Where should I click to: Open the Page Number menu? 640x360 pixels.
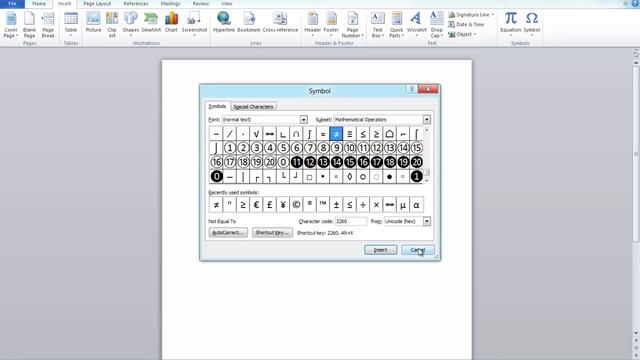click(x=353, y=25)
